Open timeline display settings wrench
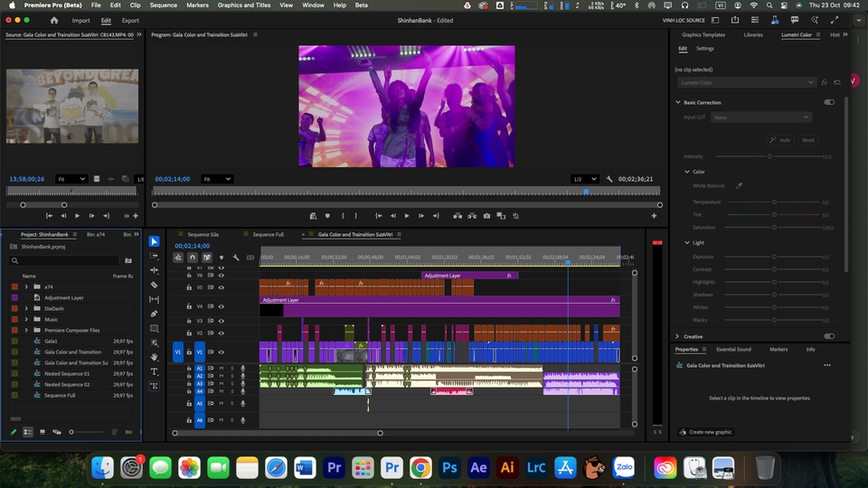Image resolution: width=868 pixels, height=488 pixels. (236, 258)
